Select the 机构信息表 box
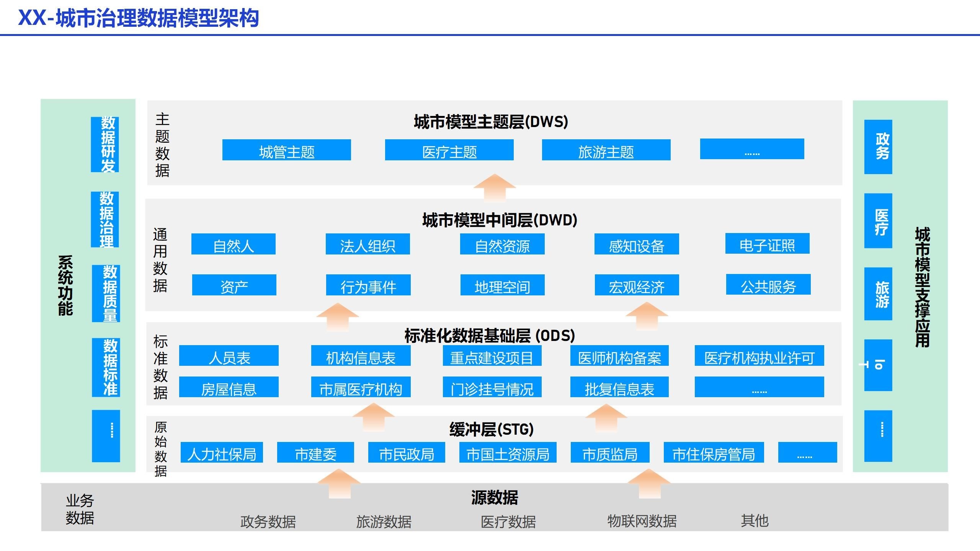The image size is (980, 551). coord(361,356)
